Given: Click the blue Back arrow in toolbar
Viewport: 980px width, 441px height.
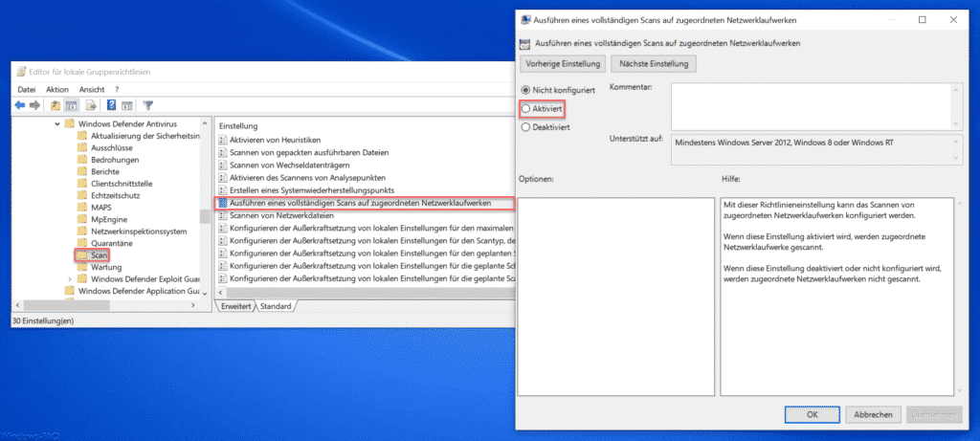Looking at the screenshot, I should pyautogui.click(x=20, y=105).
